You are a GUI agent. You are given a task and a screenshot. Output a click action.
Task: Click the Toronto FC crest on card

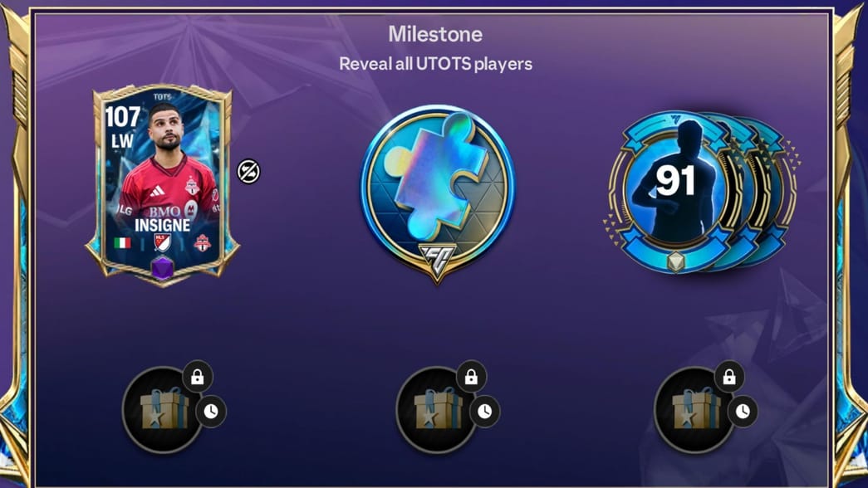[x=202, y=243]
